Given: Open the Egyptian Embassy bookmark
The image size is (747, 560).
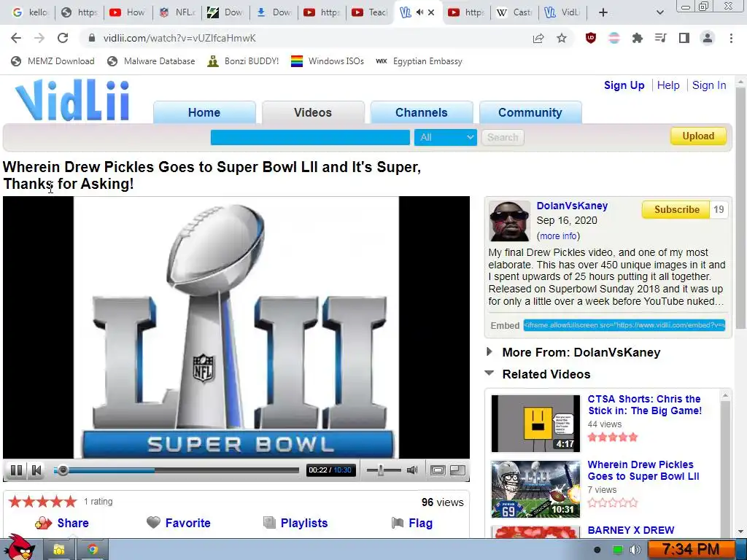Looking at the screenshot, I should [419, 61].
